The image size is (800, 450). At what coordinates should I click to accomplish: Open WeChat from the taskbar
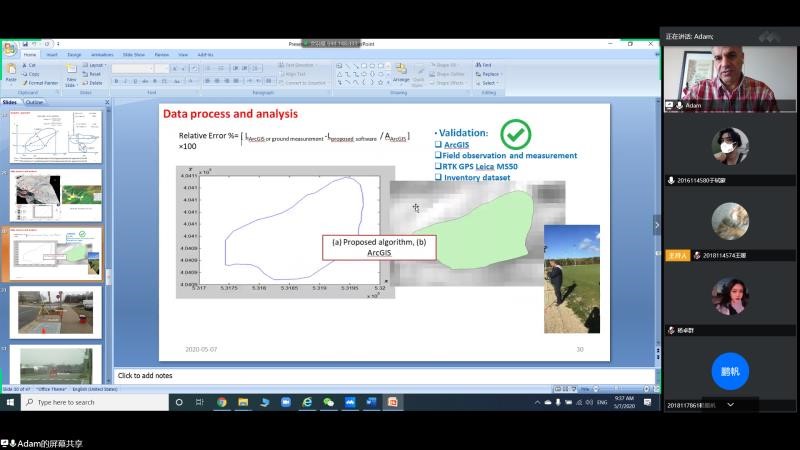point(329,402)
